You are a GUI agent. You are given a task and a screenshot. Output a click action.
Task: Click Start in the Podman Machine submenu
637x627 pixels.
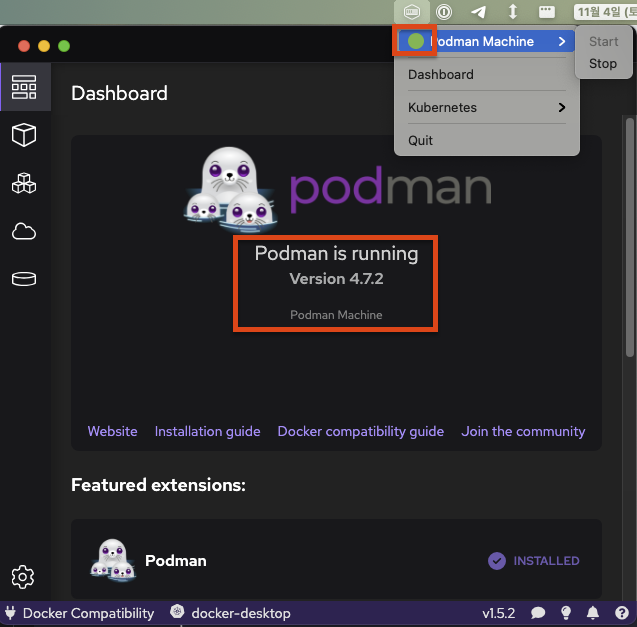click(603, 41)
